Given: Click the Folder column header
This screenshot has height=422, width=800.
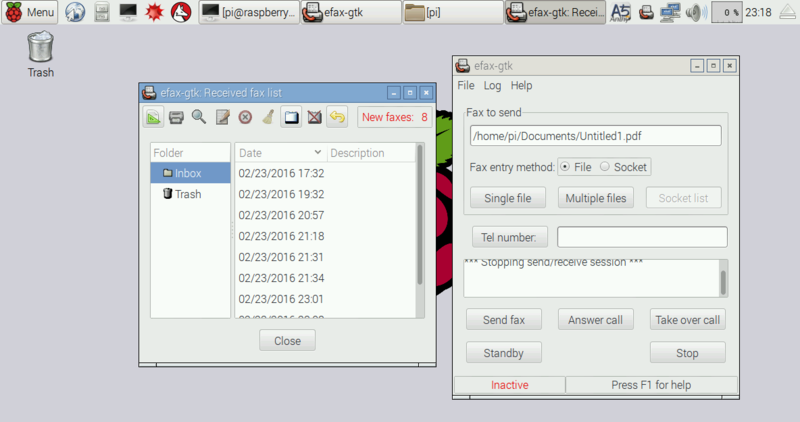Looking at the screenshot, I should [x=190, y=153].
